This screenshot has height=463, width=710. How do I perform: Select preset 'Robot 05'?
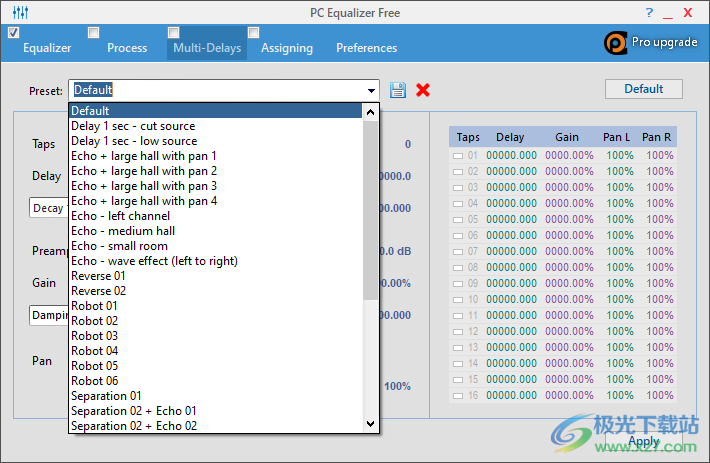click(x=216, y=365)
